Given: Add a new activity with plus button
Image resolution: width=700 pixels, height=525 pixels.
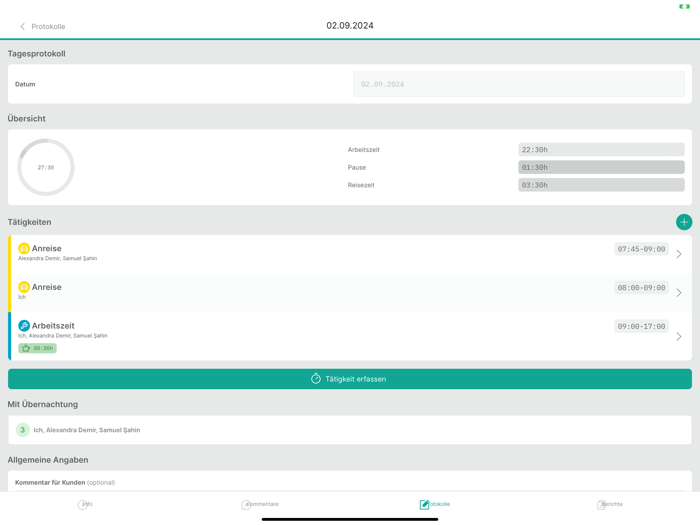Looking at the screenshot, I should click(x=683, y=222).
